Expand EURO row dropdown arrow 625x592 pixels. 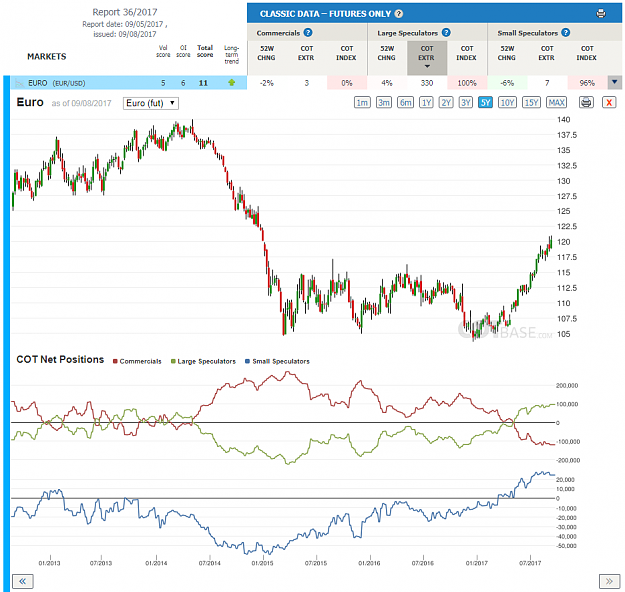point(615,83)
